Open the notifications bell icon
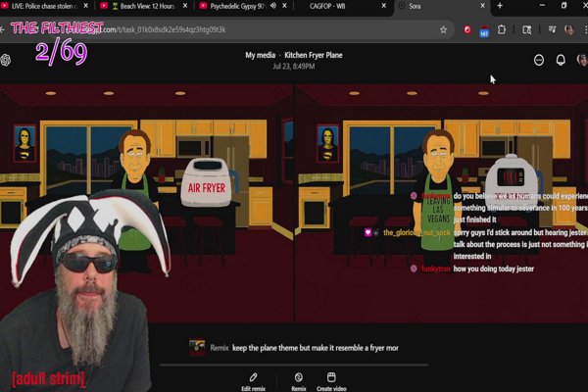588x392 pixels. [x=561, y=60]
